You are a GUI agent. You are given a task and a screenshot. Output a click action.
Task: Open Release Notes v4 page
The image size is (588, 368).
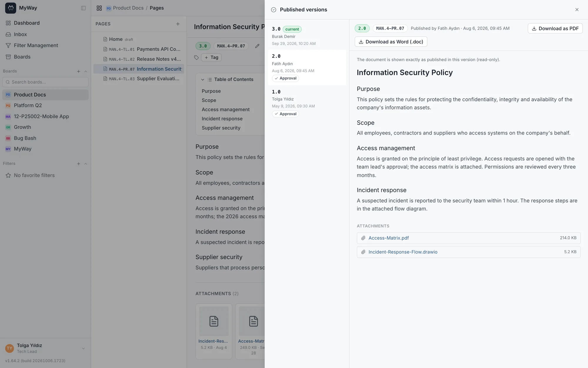pyautogui.click(x=139, y=59)
